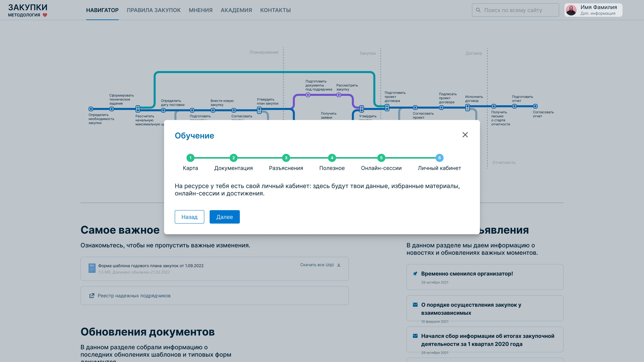Image resolution: width=644 pixels, height=362 pixels.
Task: Click step 1 Карта circle
Action: click(190, 158)
